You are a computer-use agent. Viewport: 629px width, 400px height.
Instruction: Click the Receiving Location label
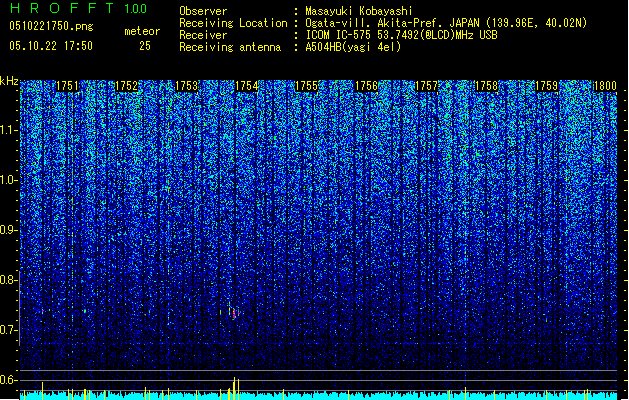(x=233, y=23)
